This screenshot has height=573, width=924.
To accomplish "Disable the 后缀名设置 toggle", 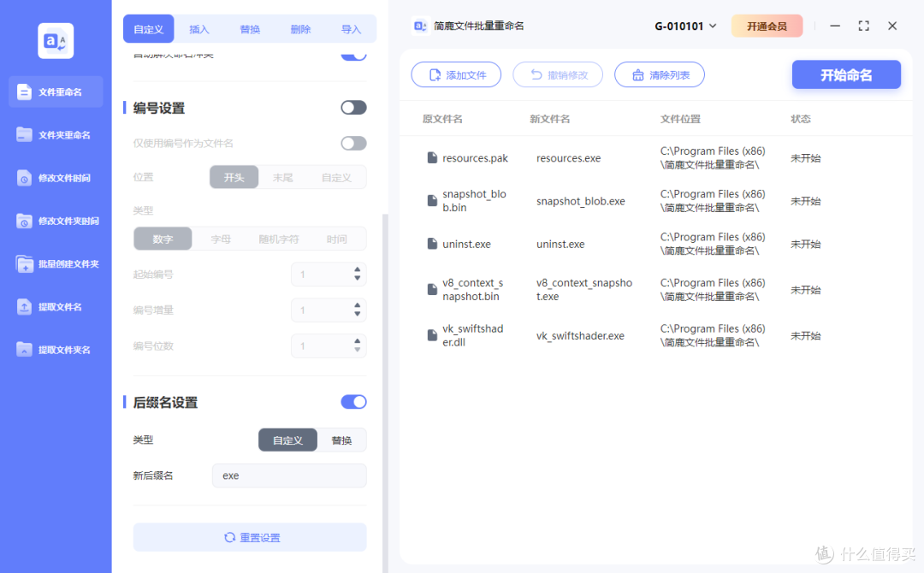I will pos(353,402).
